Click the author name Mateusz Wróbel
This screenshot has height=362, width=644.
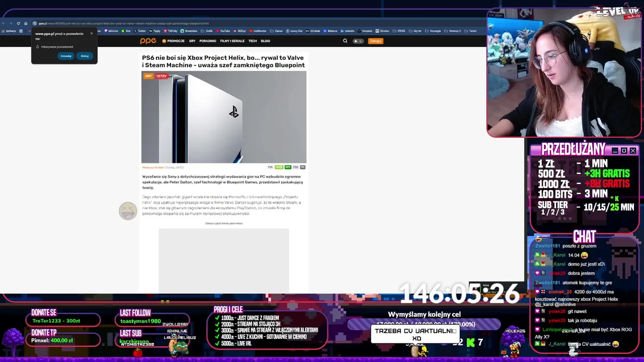point(153,167)
